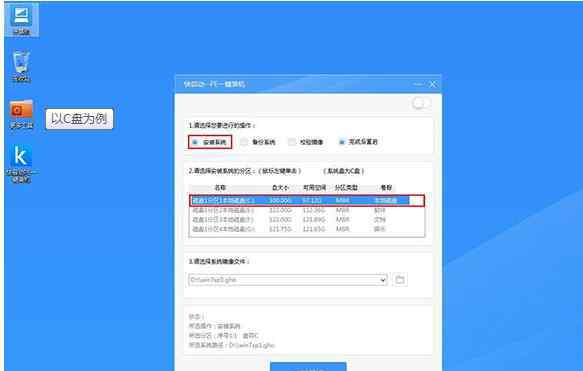Select the 备份系统 backup system radio option
The width and height of the screenshot is (583, 371).
coord(258,142)
